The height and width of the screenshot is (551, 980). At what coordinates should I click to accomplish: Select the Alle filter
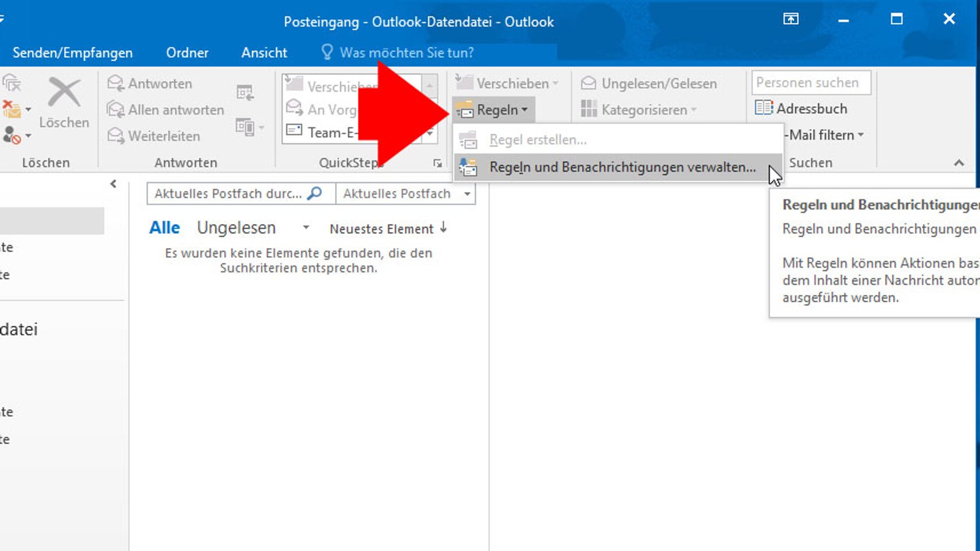[x=164, y=228]
